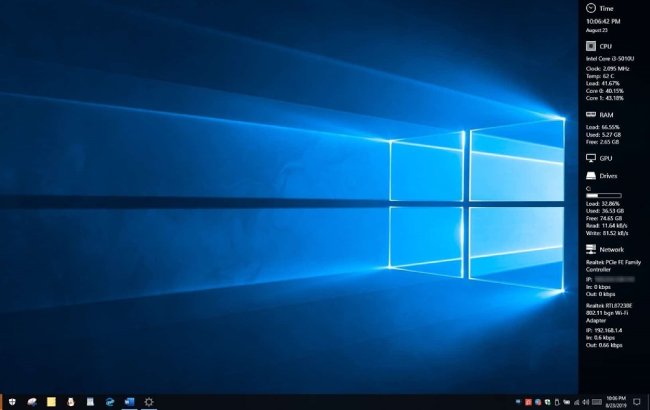Click the drive Used: 36.53 GB value

pyautogui.click(x=605, y=211)
